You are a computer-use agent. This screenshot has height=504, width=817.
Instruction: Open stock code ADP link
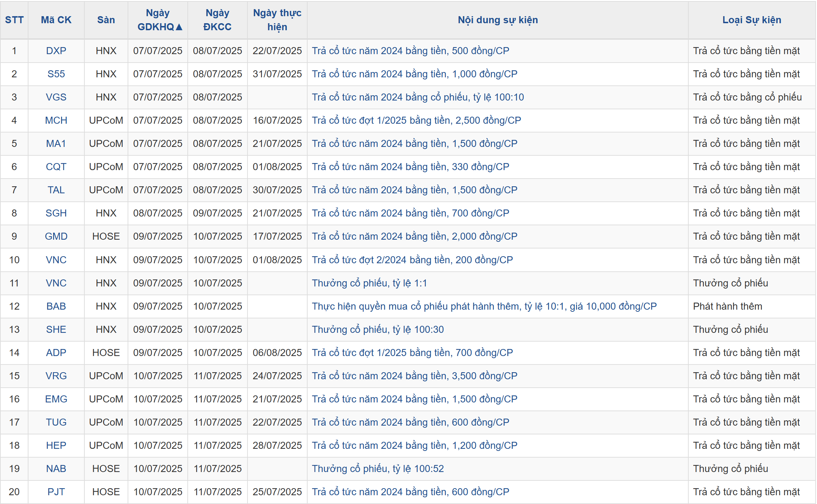tap(56, 353)
